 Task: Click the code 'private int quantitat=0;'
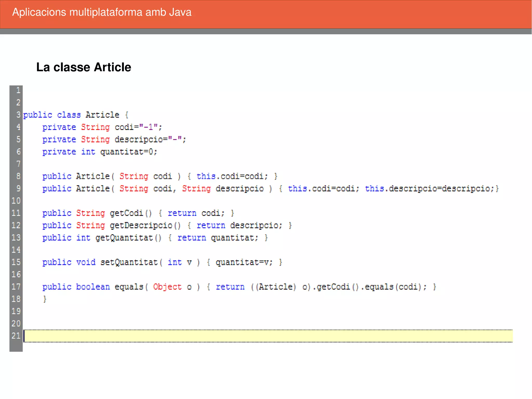pyautogui.click(x=100, y=152)
